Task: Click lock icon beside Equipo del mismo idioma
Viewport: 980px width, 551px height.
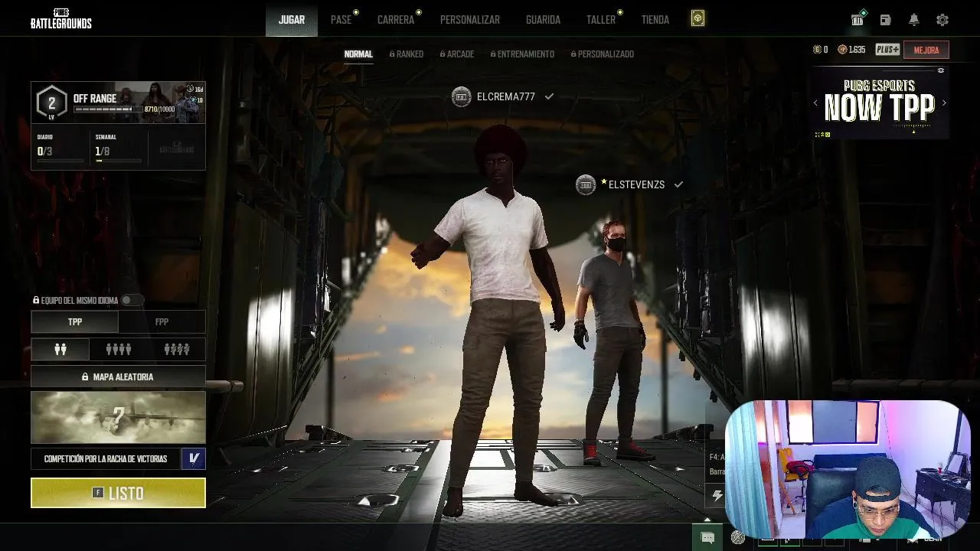Action: click(36, 301)
